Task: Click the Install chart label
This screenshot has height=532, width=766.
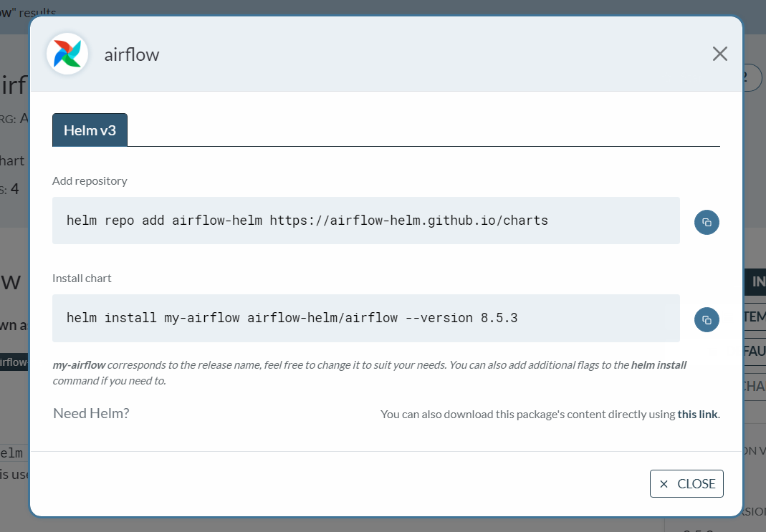Action: pos(82,279)
